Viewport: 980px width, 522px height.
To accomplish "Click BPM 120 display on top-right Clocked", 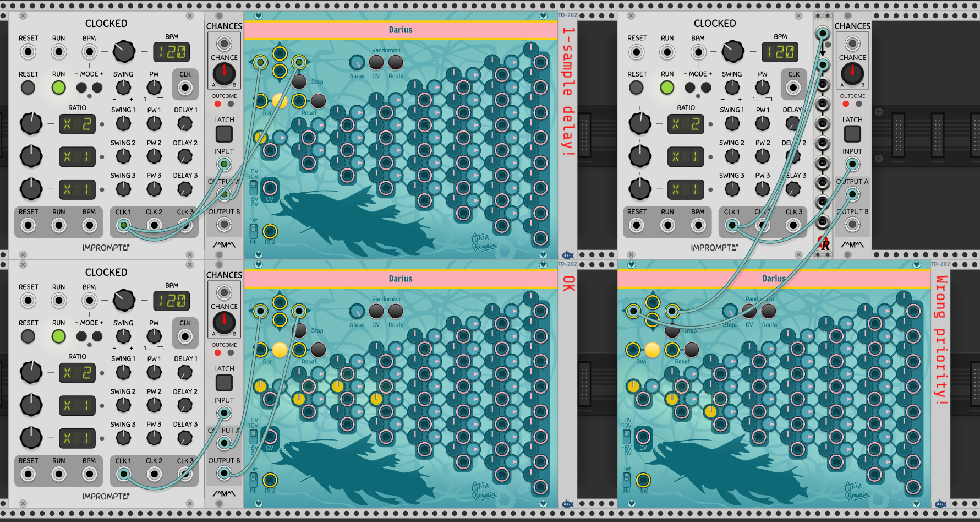I will 780,52.
